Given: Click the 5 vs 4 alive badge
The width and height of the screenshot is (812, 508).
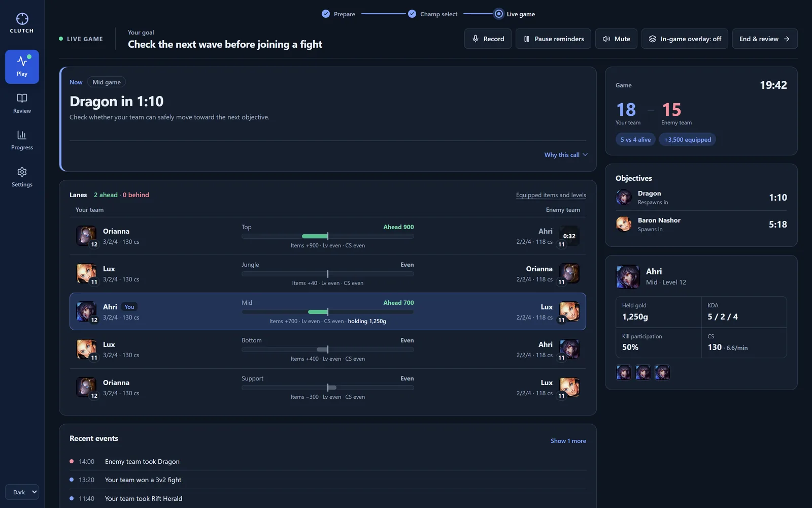Looking at the screenshot, I should pos(635,140).
